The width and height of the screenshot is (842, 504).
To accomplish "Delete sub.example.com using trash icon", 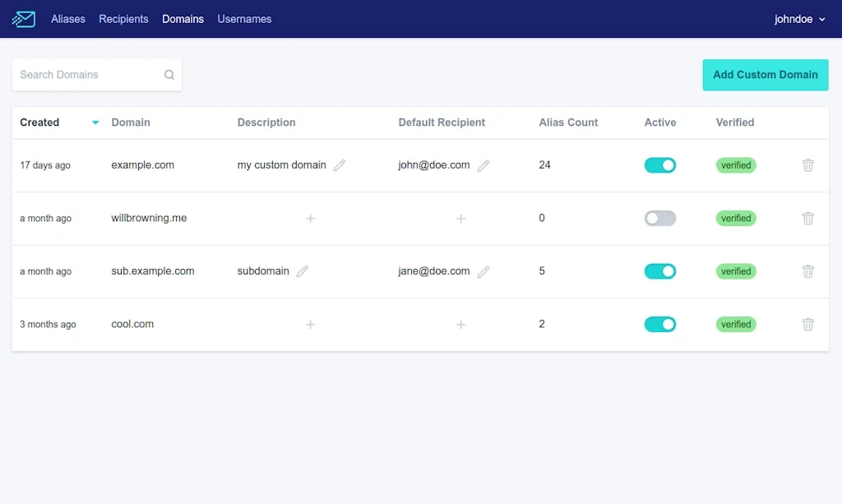I will tap(808, 271).
